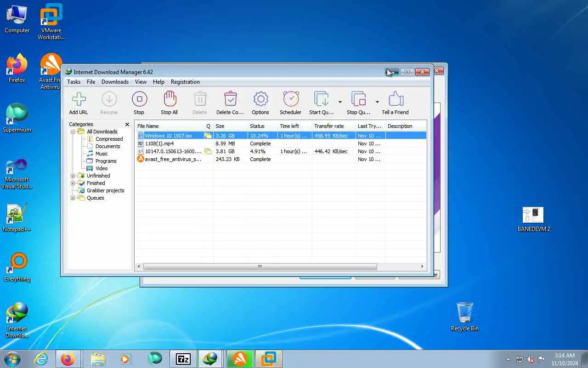The image size is (588, 368).
Task: Sort by Transfer rate column header
Action: click(x=334, y=126)
